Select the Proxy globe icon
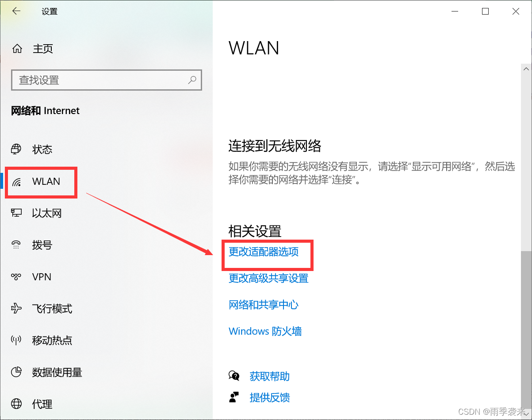Viewport: 532px width, 420px height. [16, 404]
